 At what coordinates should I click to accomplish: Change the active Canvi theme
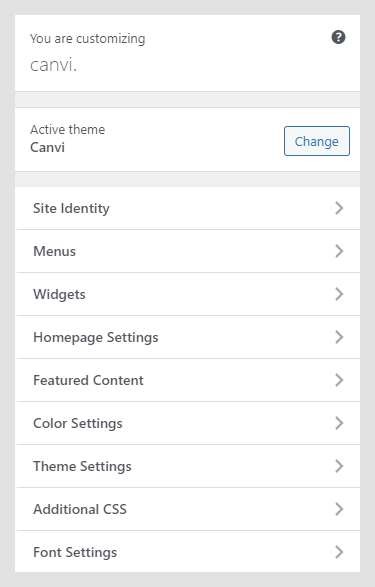(317, 141)
